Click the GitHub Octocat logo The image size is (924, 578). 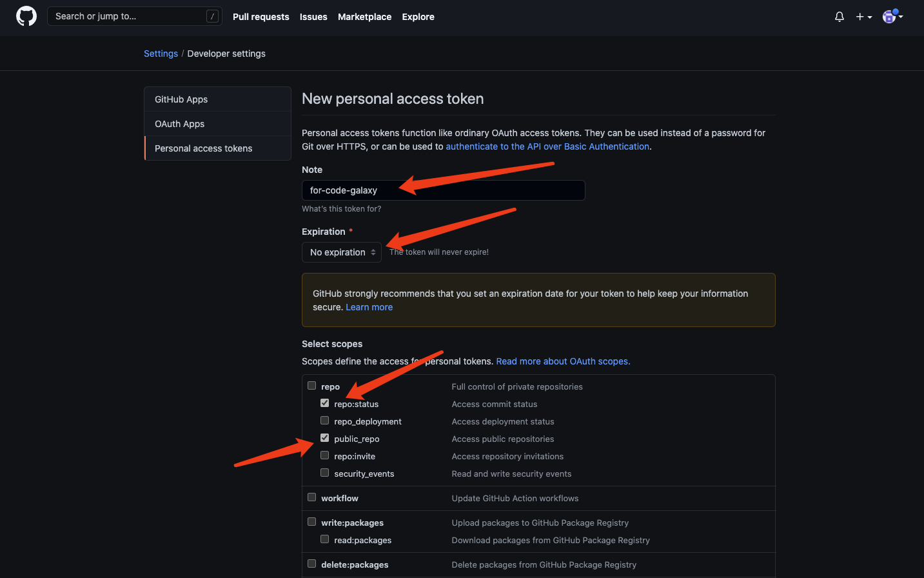click(x=26, y=16)
